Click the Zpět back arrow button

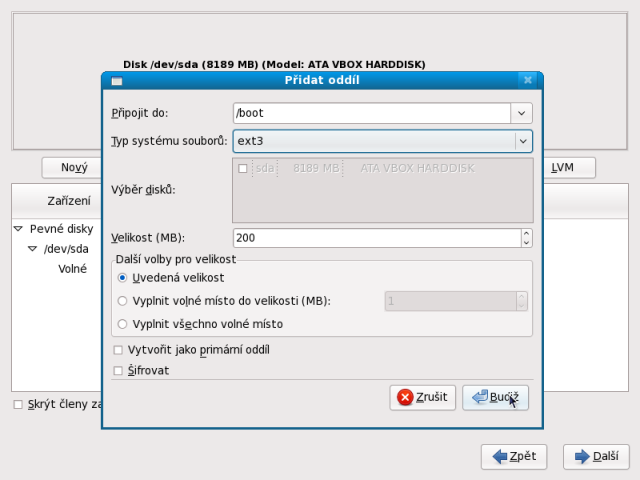click(x=514, y=456)
